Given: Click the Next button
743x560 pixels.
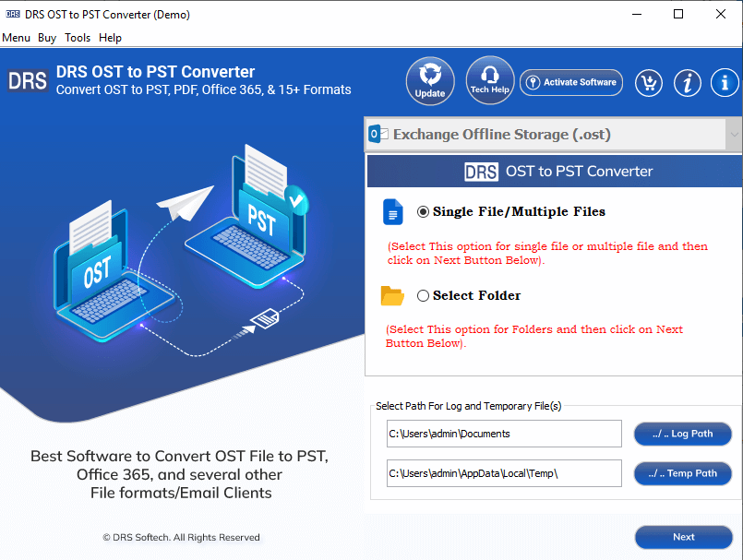Looking at the screenshot, I should tap(684, 537).
